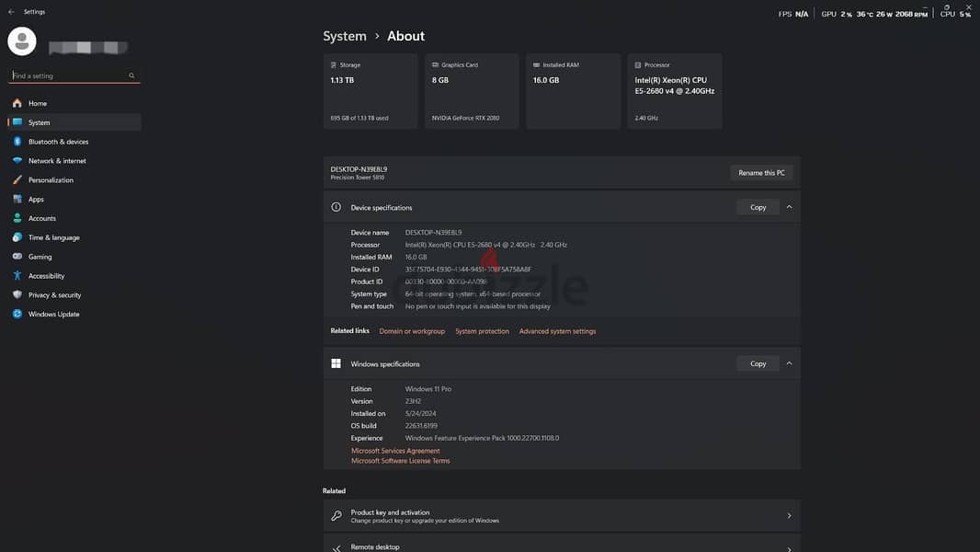The height and width of the screenshot is (552, 980).
Task: Open Privacy & security settings
Action: click(x=74, y=295)
